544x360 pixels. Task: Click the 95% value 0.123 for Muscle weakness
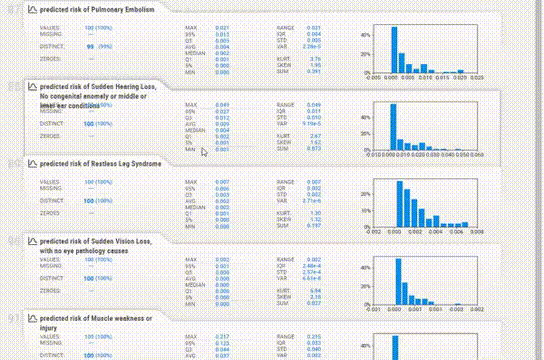pyautogui.click(x=222, y=343)
